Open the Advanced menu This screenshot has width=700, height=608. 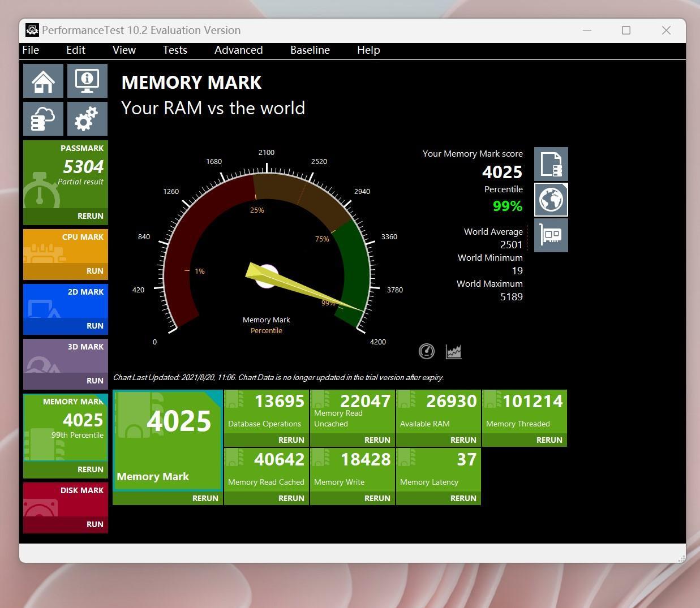[x=238, y=50]
